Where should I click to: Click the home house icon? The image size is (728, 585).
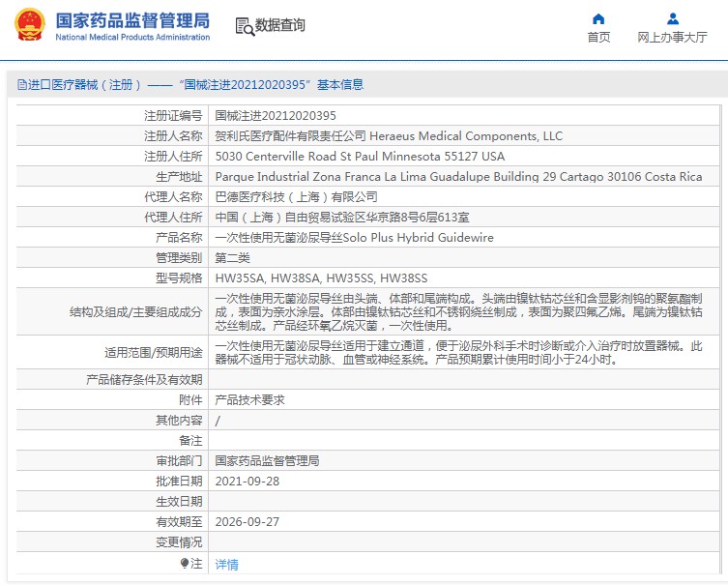[598, 19]
